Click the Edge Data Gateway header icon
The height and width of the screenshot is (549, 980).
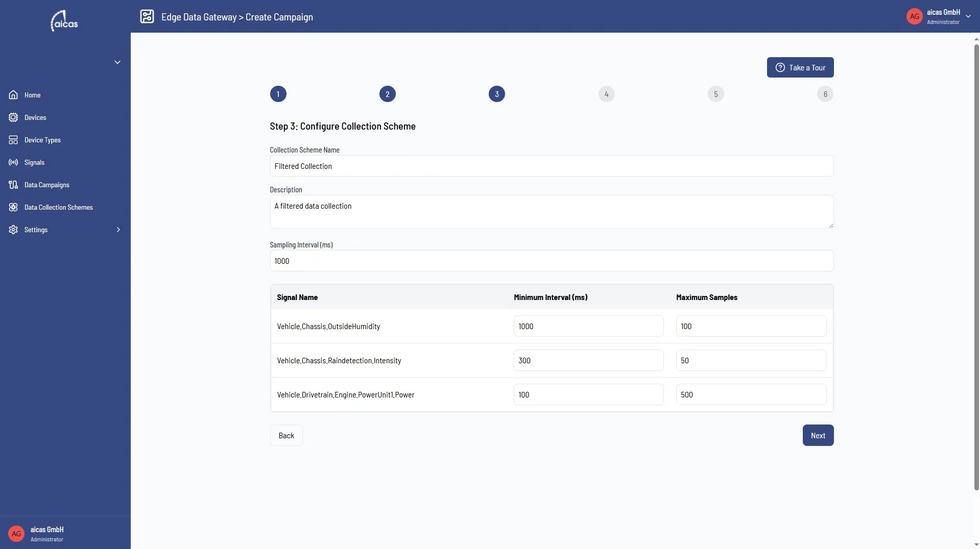(x=147, y=16)
